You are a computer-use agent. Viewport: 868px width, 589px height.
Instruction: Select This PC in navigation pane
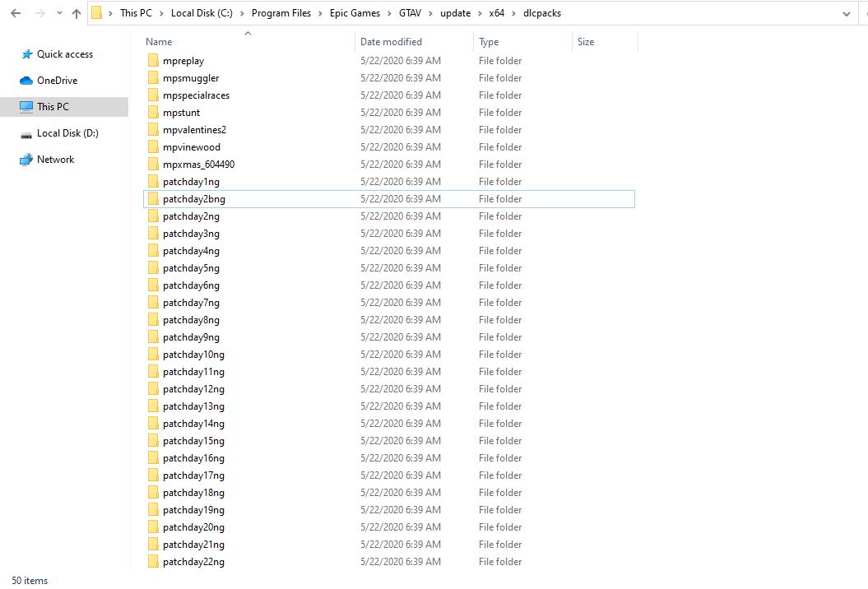click(64, 106)
